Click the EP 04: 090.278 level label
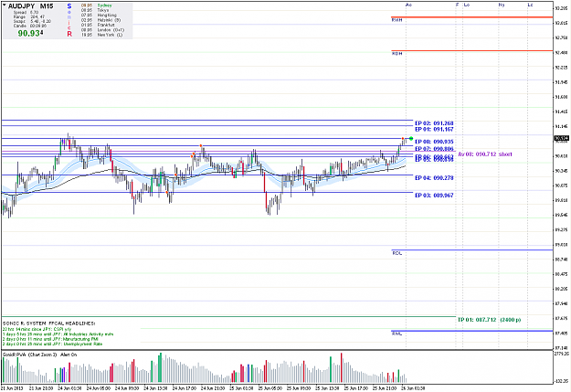Screen dimensions: 571x392 tap(434, 178)
